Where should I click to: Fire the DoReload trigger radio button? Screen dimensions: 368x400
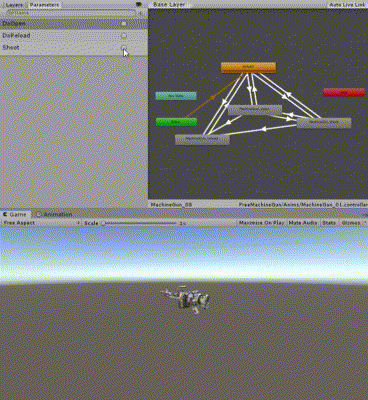click(x=124, y=35)
